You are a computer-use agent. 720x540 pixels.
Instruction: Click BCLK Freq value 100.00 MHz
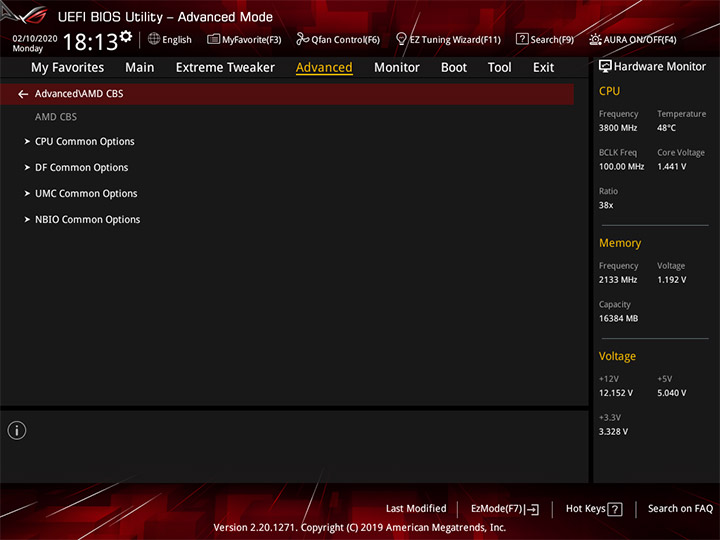tap(621, 167)
